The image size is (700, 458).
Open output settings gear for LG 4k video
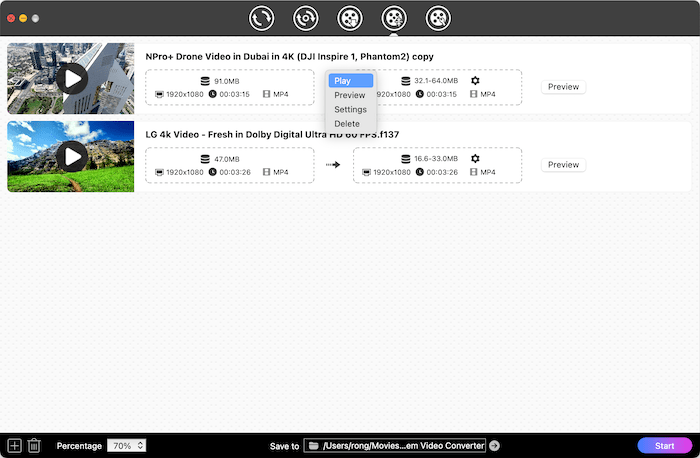click(x=475, y=158)
